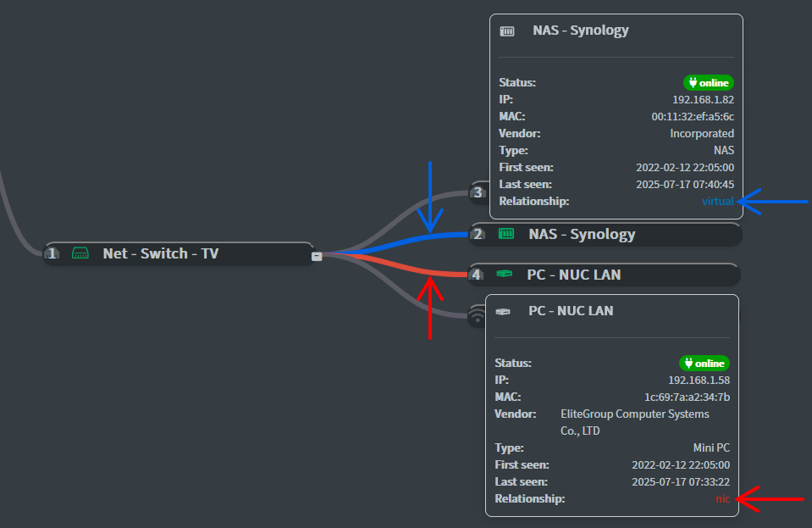Click the green NAS icon on NAS - Synology node
The height and width of the screenshot is (528, 812).
[x=506, y=234]
